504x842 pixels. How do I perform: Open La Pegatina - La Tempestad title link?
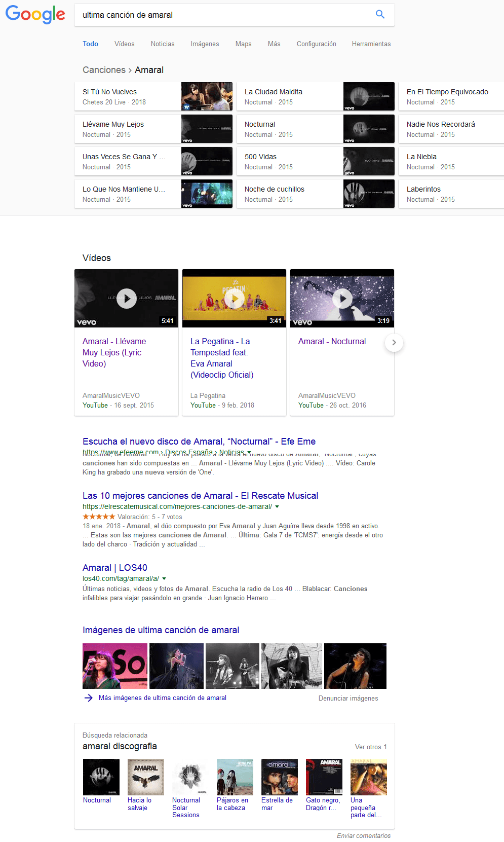coord(222,358)
